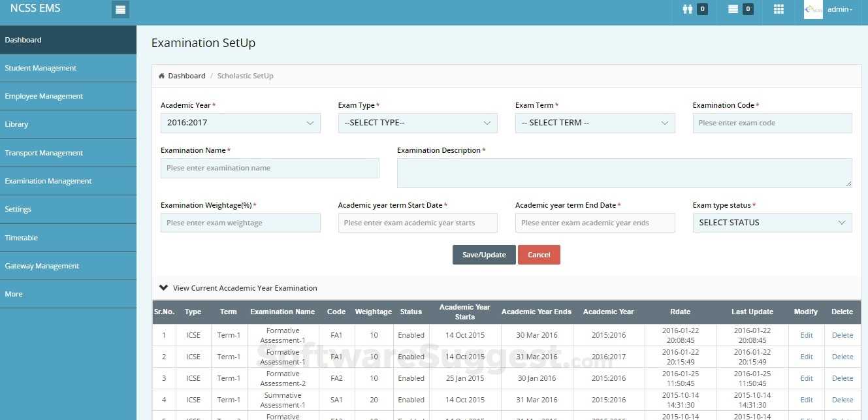Delete row 3 Formative Assessment-2
The width and height of the screenshot is (868, 420).
click(x=843, y=378)
